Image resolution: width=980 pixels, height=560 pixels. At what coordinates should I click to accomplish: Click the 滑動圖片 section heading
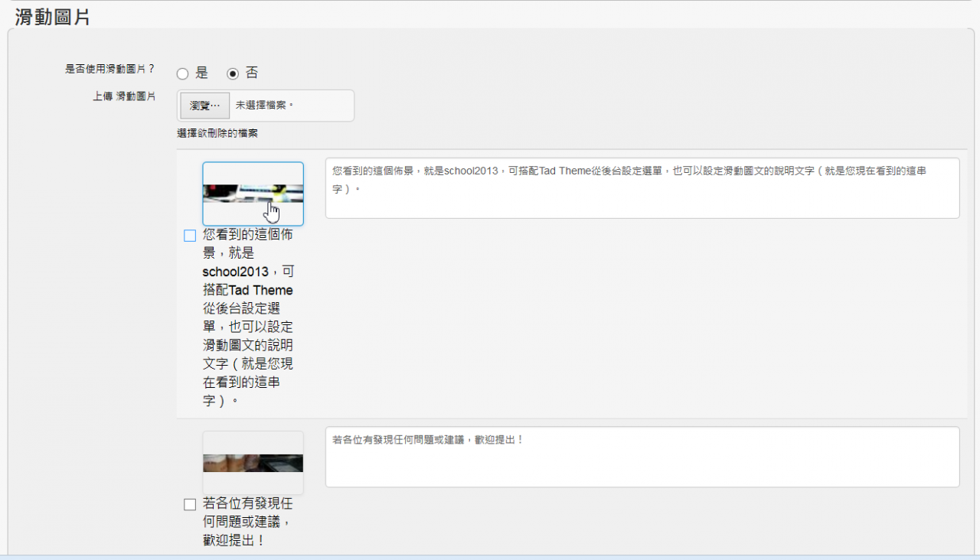click(52, 18)
